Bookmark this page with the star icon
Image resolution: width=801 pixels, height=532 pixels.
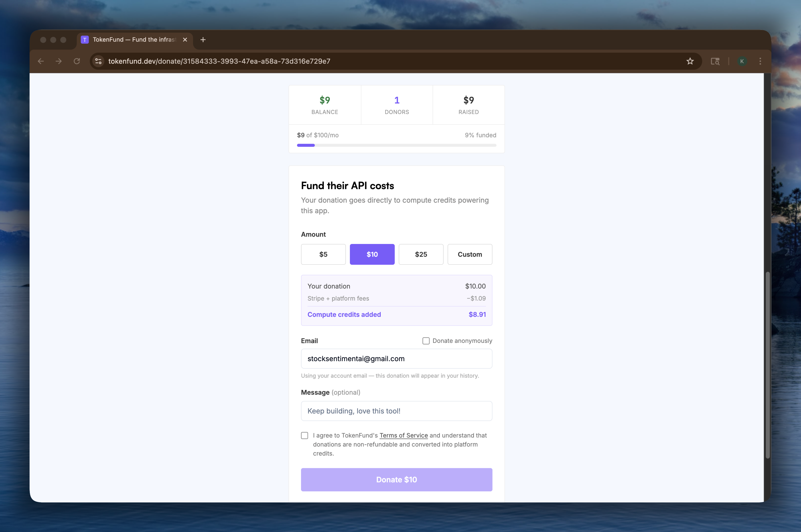(690, 61)
